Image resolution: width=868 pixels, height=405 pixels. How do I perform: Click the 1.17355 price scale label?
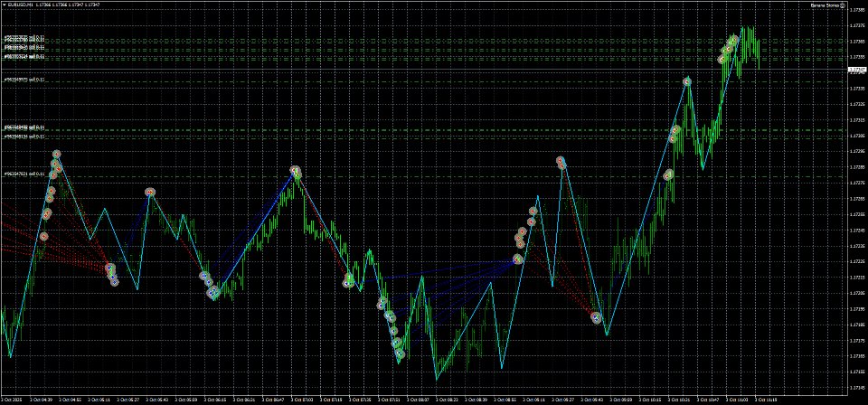coord(857,57)
